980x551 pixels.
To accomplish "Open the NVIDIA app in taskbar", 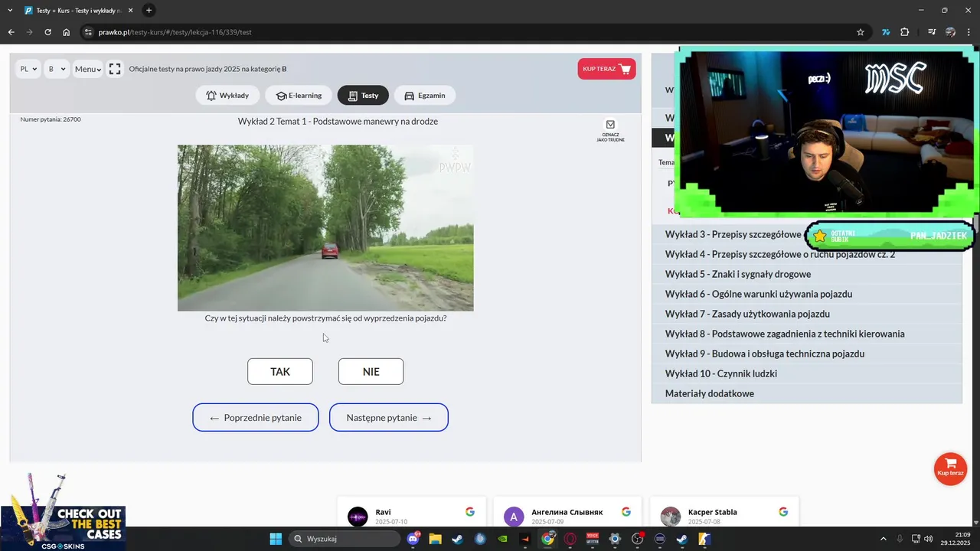I will tap(502, 539).
